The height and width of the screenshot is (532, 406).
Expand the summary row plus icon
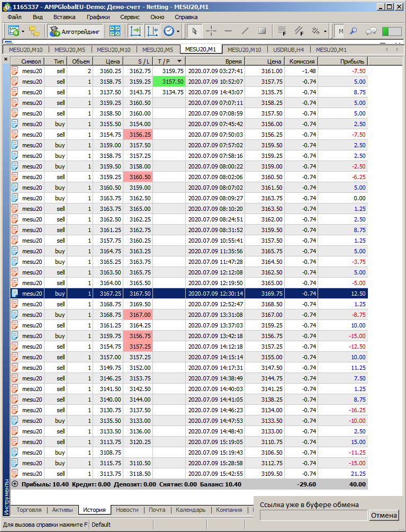(15, 484)
